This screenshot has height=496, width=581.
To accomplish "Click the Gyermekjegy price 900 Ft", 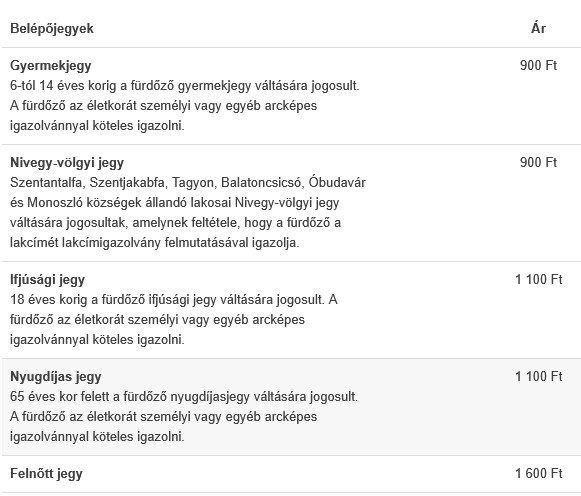I will tap(538, 66).
